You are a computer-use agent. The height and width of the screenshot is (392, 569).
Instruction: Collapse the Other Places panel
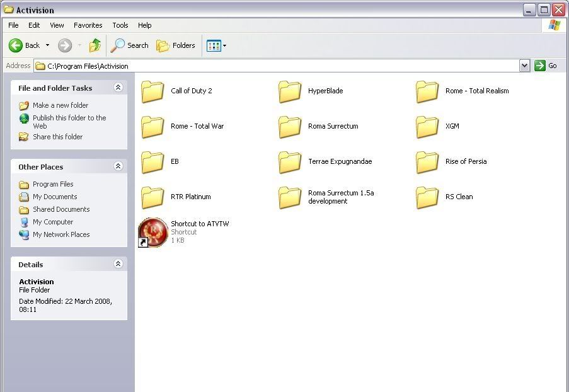click(x=118, y=166)
